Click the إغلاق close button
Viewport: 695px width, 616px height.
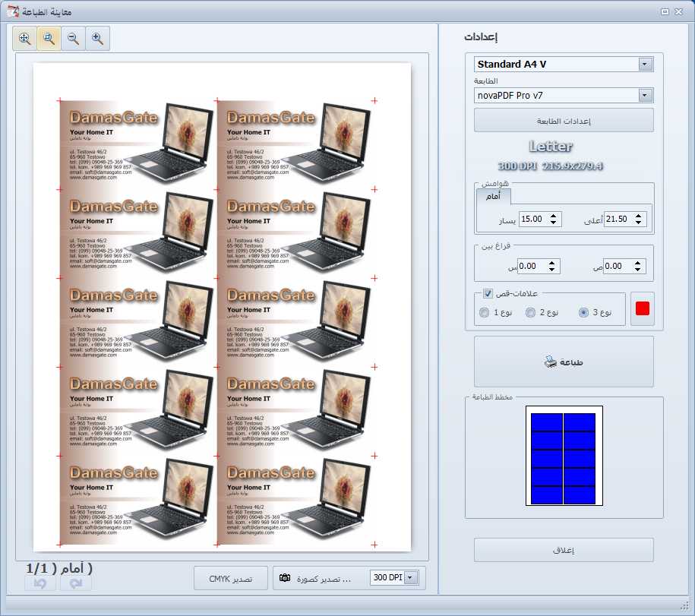pyautogui.click(x=564, y=551)
